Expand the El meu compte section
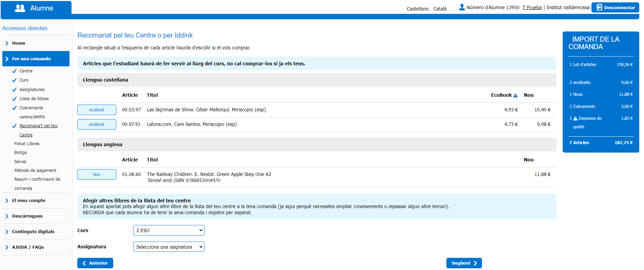The image size is (644, 270). click(x=29, y=201)
